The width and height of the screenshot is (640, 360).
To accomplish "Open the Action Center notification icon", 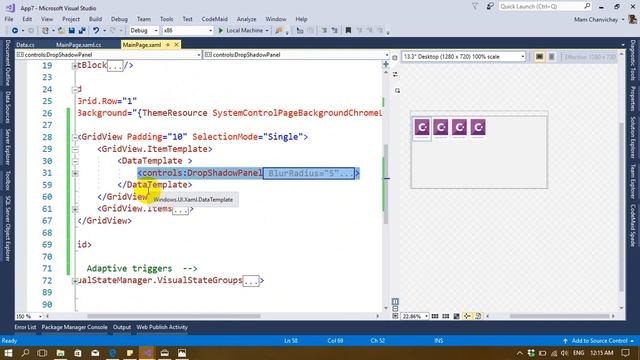I will (x=626, y=353).
